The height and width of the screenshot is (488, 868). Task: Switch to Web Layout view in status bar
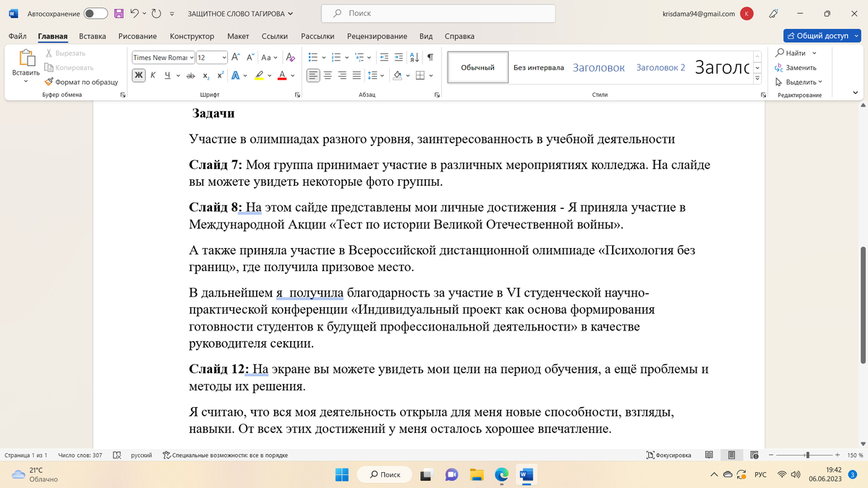754,455
